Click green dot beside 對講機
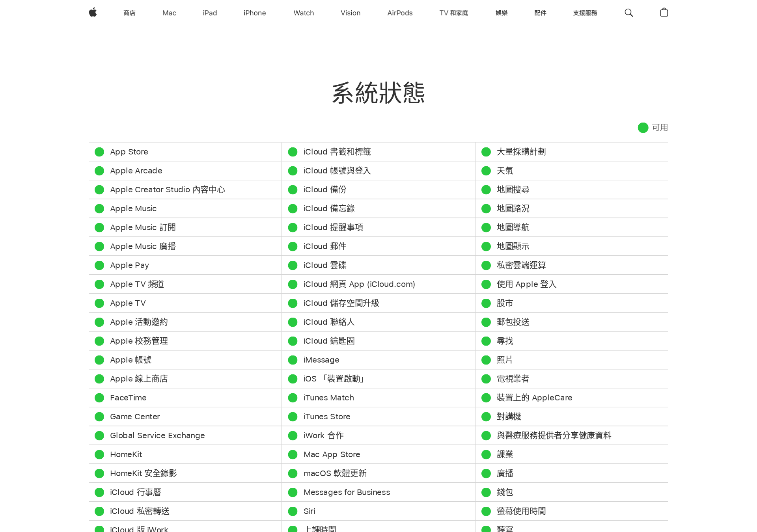The height and width of the screenshot is (532, 757). tap(486, 417)
